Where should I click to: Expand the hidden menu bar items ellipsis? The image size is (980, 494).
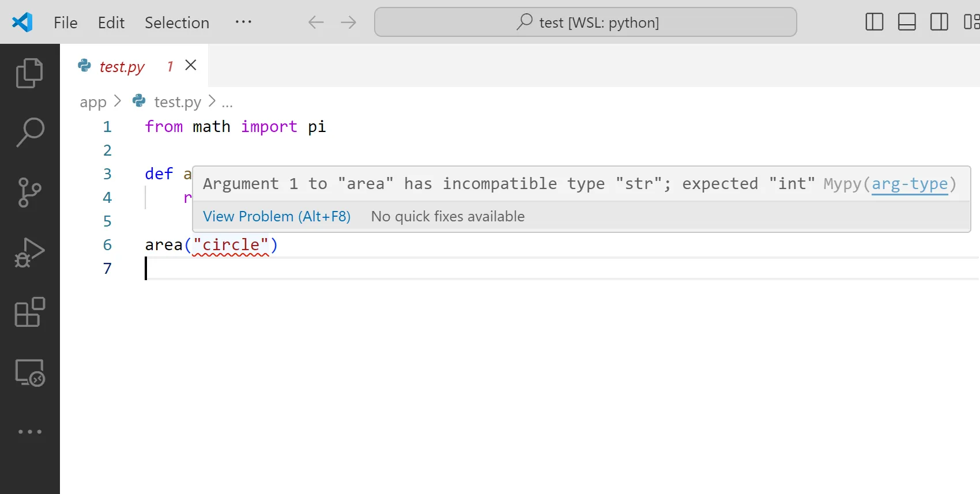[x=243, y=22]
